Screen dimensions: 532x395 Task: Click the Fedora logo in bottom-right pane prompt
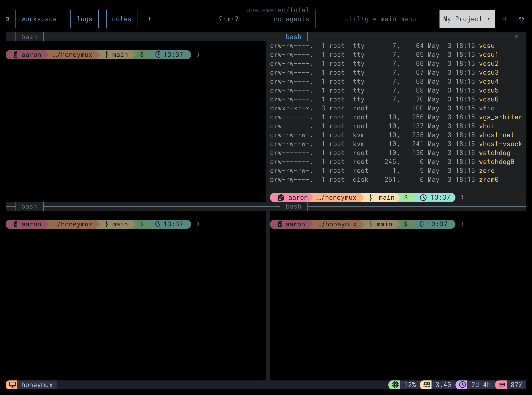point(280,224)
